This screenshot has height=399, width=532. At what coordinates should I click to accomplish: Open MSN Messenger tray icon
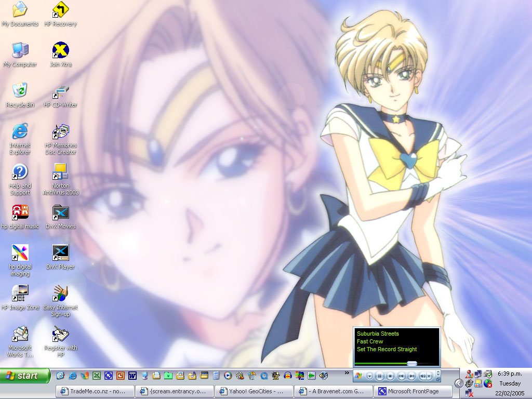(x=469, y=374)
